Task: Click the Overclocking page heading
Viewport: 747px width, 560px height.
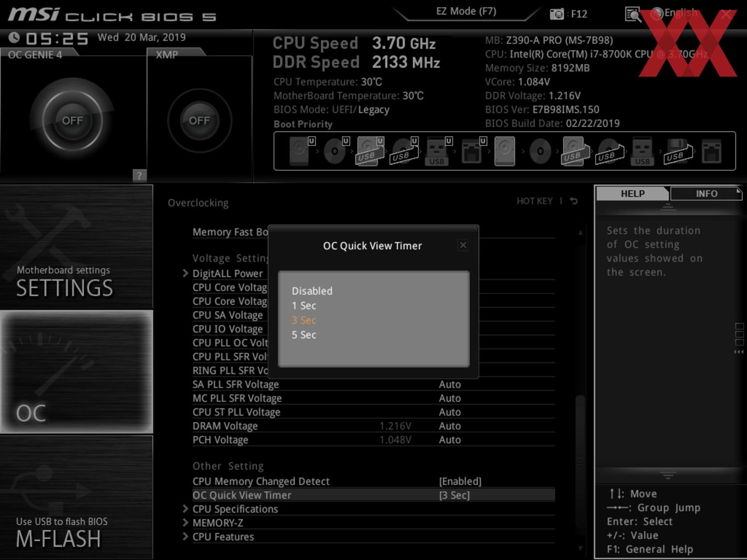Action: pyautogui.click(x=198, y=203)
